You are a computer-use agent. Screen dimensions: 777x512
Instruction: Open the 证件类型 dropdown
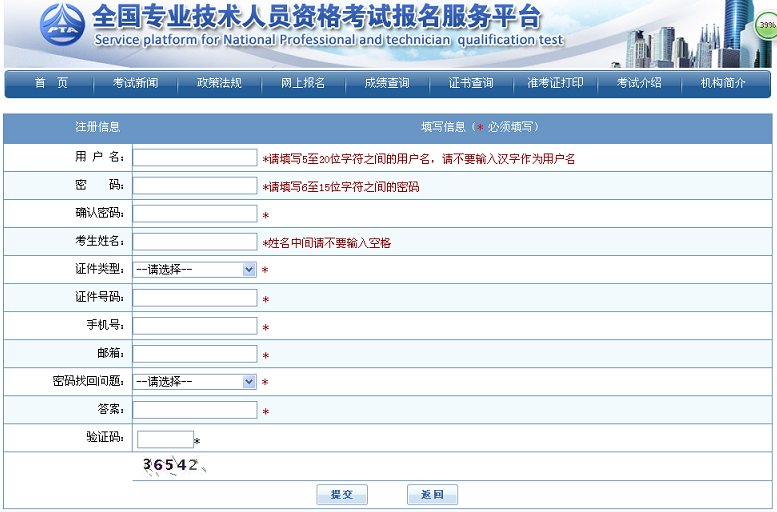click(x=195, y=269)
